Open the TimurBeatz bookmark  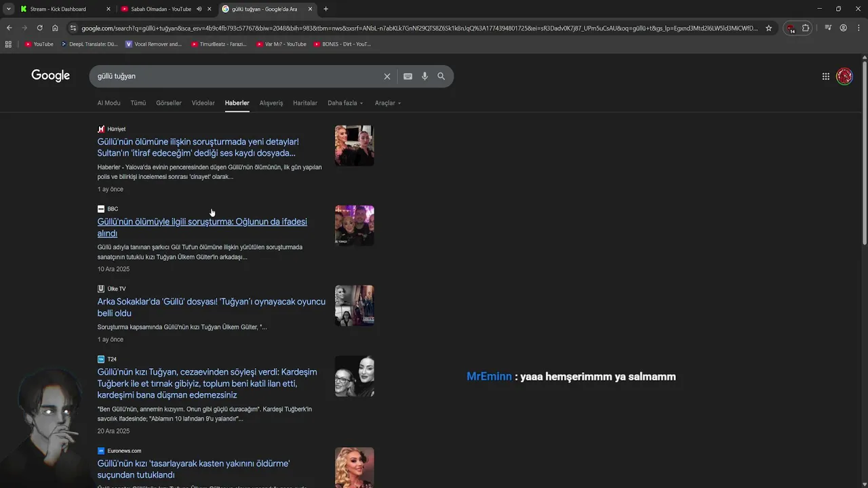pyautogui.click(x=218, y=44)
